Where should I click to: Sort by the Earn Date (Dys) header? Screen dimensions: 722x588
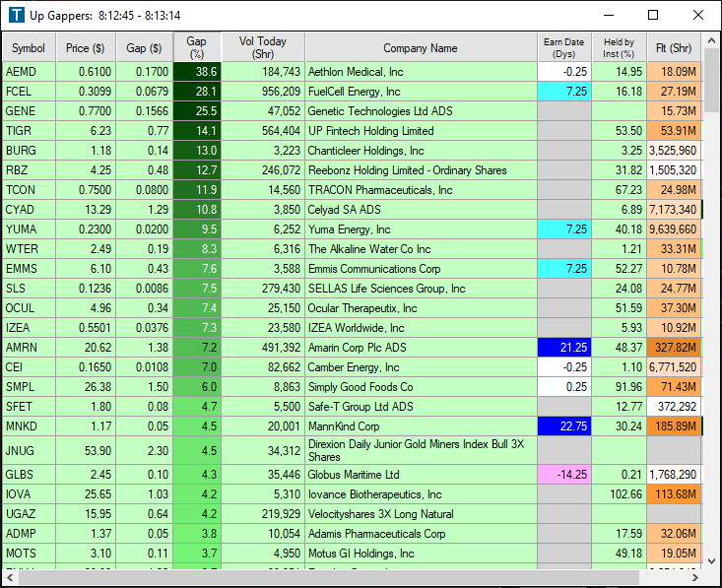pos(564,47)
